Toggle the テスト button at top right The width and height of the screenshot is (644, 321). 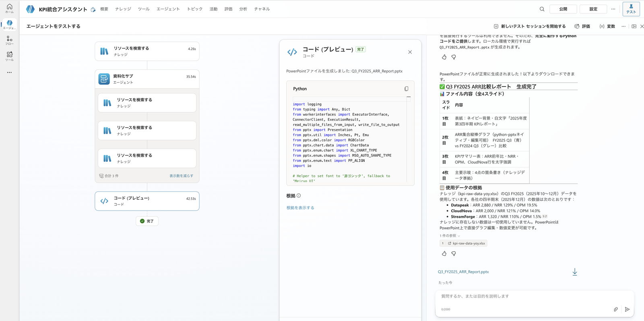[631, 9]
